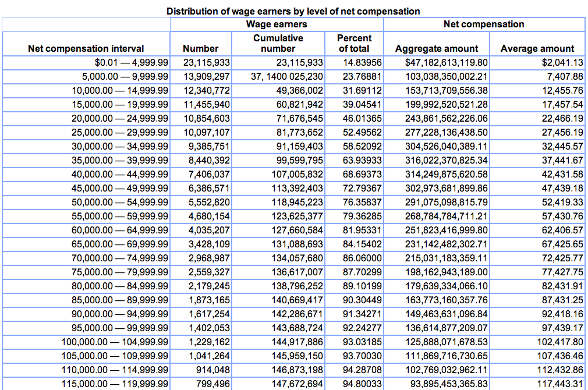The image size is (588, 390).
Task: Click the 'Net compensation interval' column header
Action: pyautogui.click(x=86, y=48)
